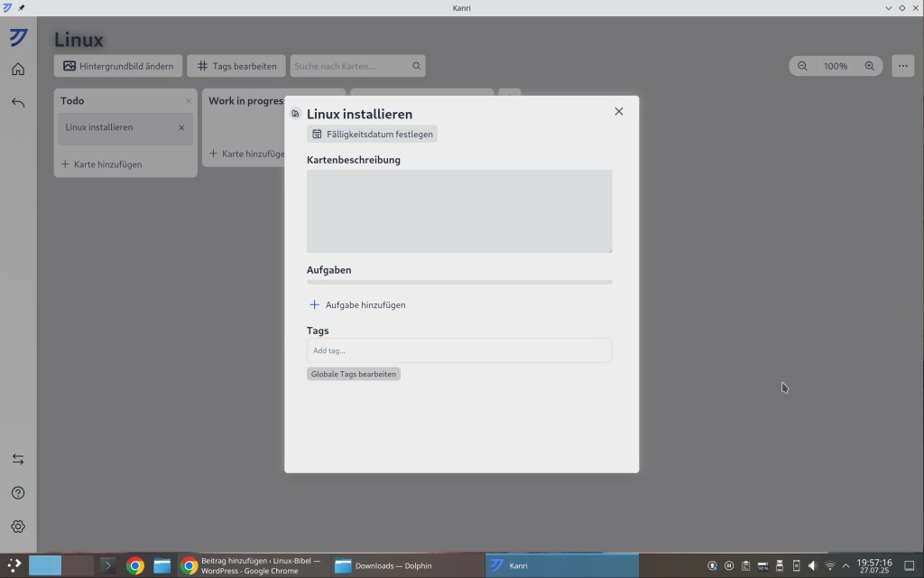The height and width of the screenshot is (578, 924).
Task: Switch to Downloads — Dolphin window
Action: tap(407, 565)
